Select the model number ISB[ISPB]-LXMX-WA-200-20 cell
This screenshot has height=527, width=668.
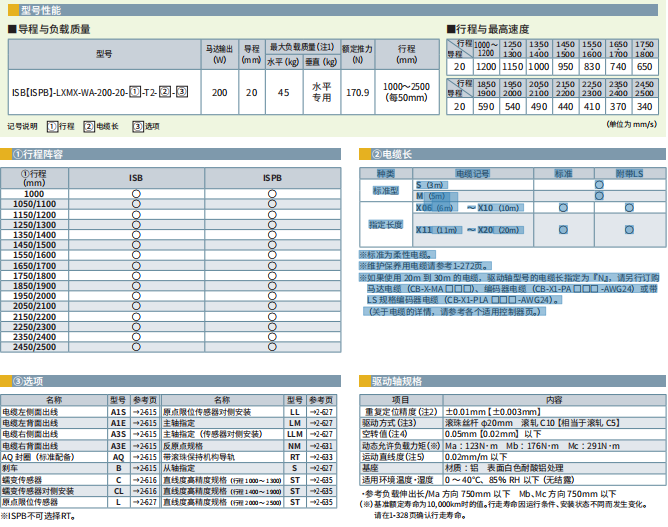104,92
